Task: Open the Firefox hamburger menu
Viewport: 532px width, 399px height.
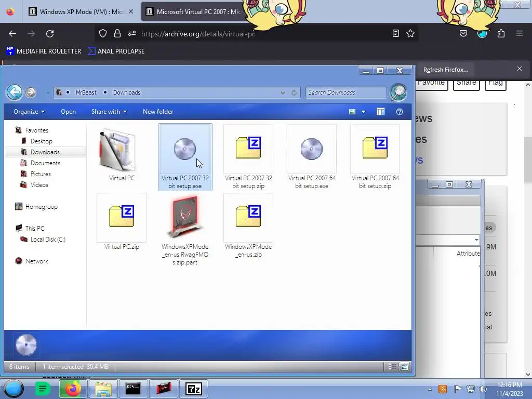Action: (520, 33)
